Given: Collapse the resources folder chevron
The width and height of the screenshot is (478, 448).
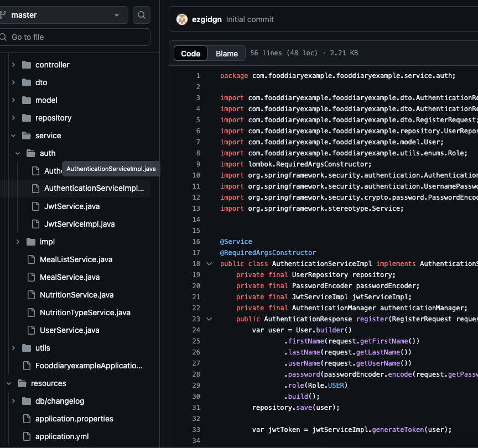Looking at the screenshot, I should point(9,383).
